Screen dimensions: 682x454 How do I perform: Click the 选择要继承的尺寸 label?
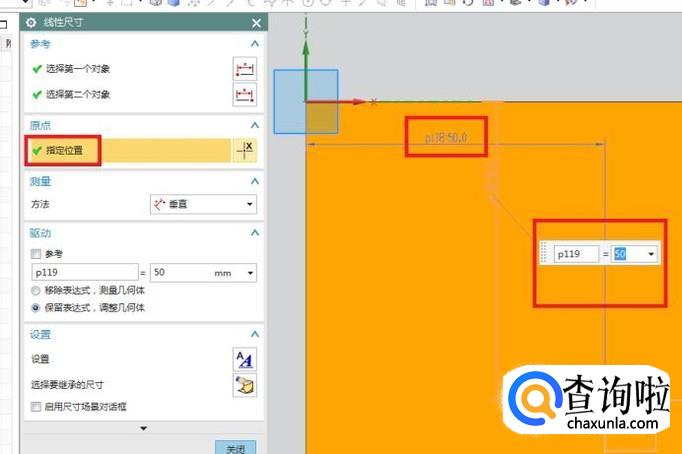[67, 385]
